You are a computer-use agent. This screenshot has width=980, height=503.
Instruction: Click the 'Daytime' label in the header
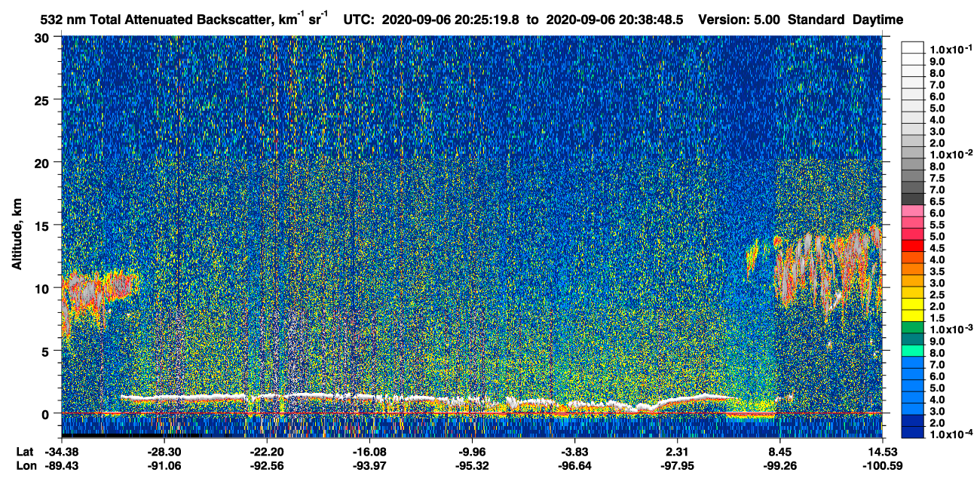[x=877, y=20]
